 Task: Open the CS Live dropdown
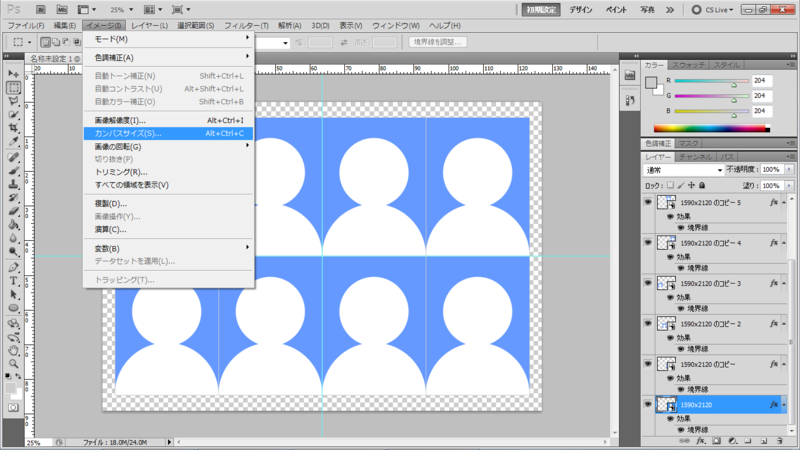point(713,9)
